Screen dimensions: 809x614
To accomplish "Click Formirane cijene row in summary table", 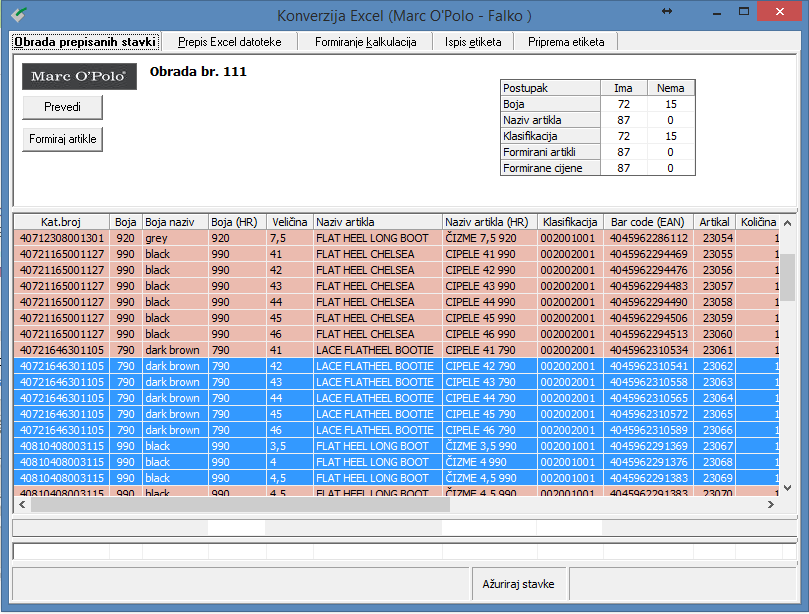I will pos(551,168).
